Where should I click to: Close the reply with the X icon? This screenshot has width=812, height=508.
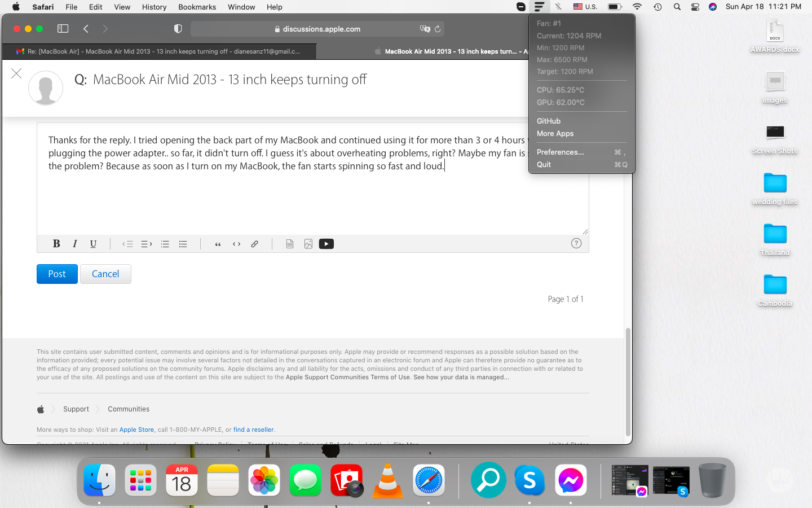(16, 73)
